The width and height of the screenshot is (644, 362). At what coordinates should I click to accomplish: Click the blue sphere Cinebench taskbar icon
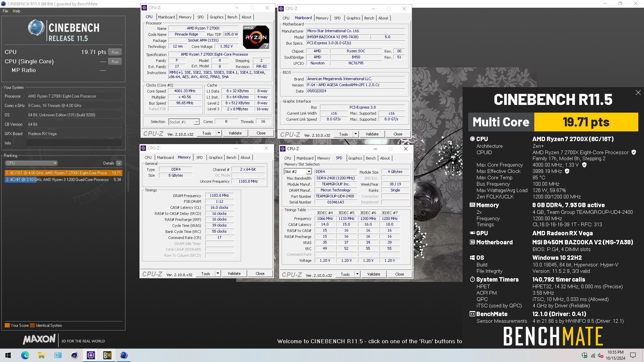click(123, 355)
